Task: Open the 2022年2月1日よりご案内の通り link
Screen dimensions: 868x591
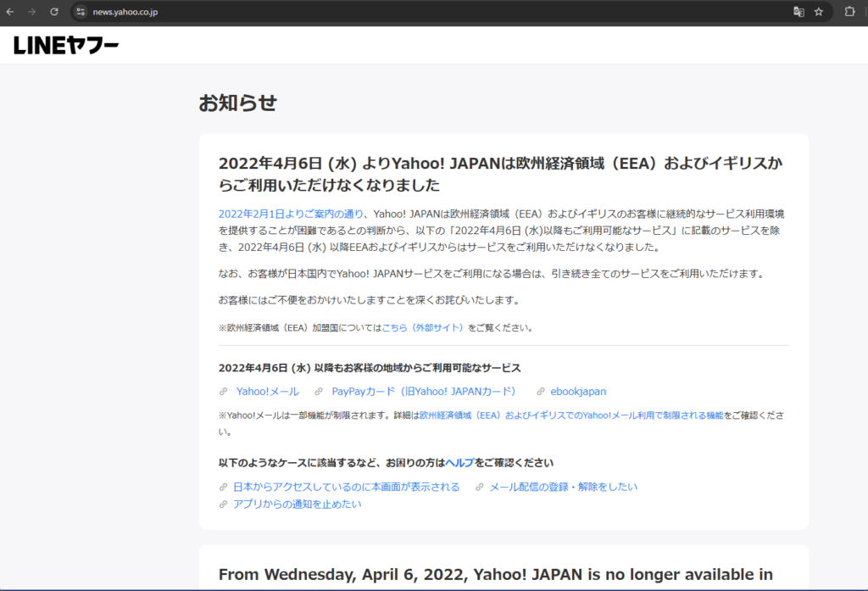Action: pos(292,214)
